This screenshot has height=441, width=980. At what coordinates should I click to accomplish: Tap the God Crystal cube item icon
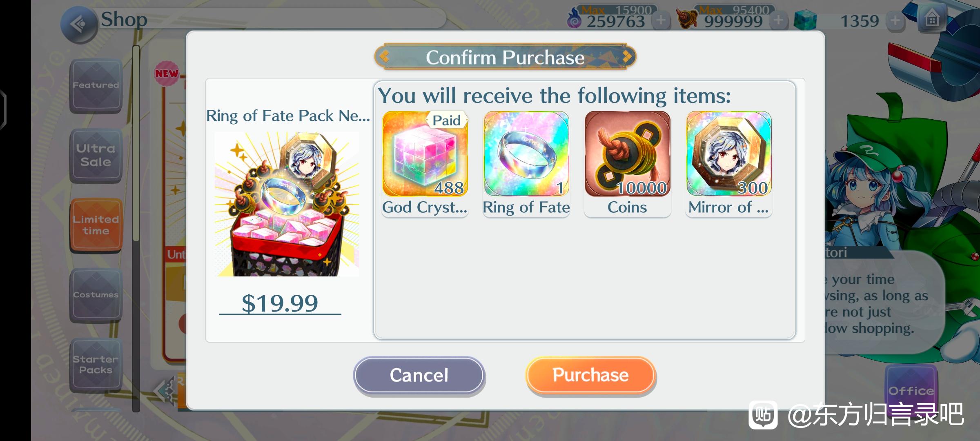coord(425,154)
